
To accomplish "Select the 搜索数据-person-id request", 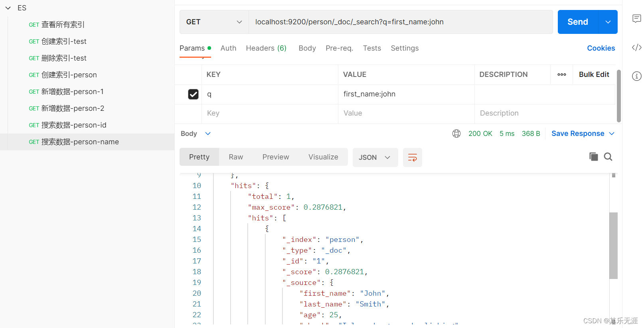I will click(x=67, y=125).
